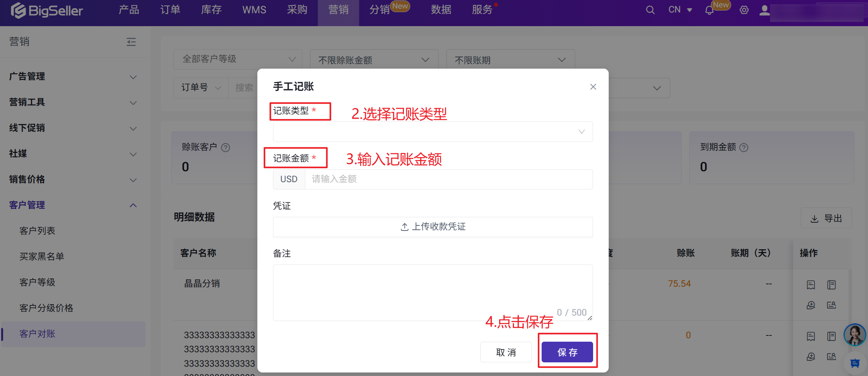
Task: Click the 保存 button
Action: click(x=567, y=352)
